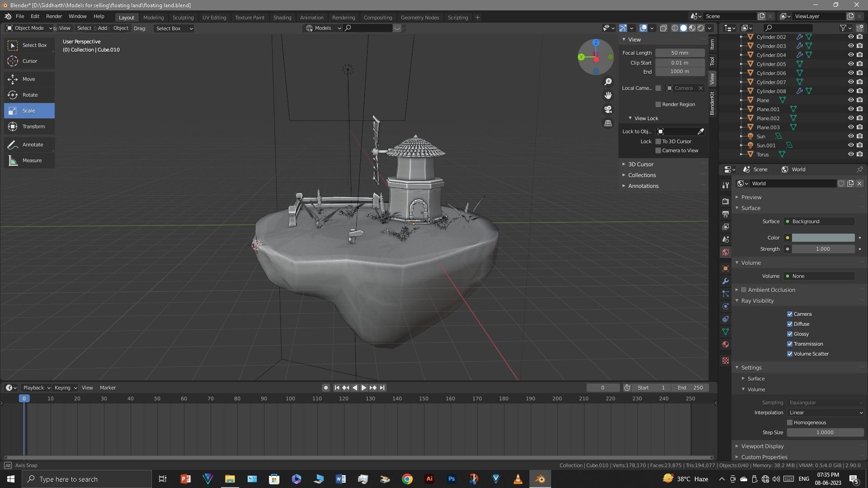Enable the Render Region checkbox

pyautogui.click(x=658, y=104)
